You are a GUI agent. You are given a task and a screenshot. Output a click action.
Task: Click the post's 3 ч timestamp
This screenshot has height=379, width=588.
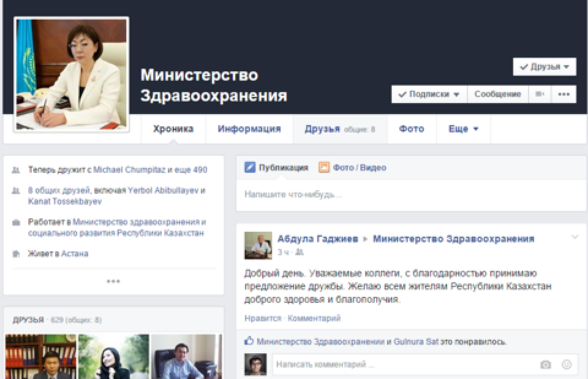pyautogui.click(x=284, y=252)
